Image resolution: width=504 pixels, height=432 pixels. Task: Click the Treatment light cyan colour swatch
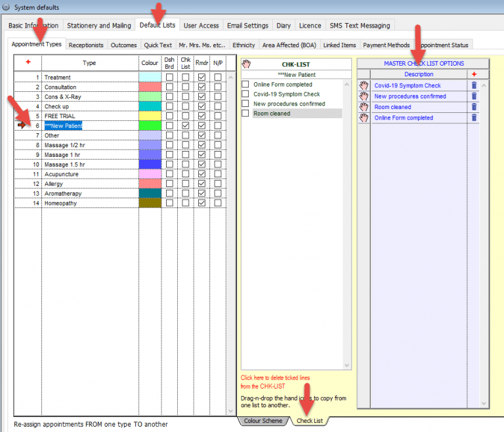[150, 77]
